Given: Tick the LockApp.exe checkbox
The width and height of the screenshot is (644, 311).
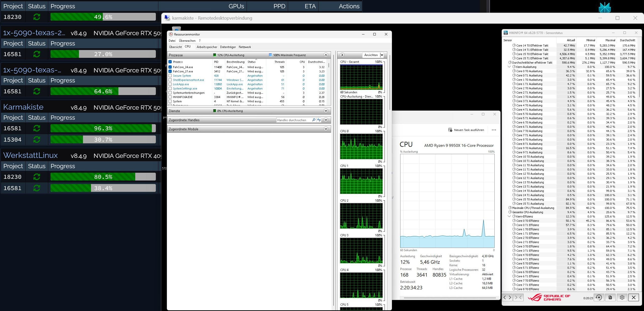Looking at the screenshot, I should click(170, 84).
